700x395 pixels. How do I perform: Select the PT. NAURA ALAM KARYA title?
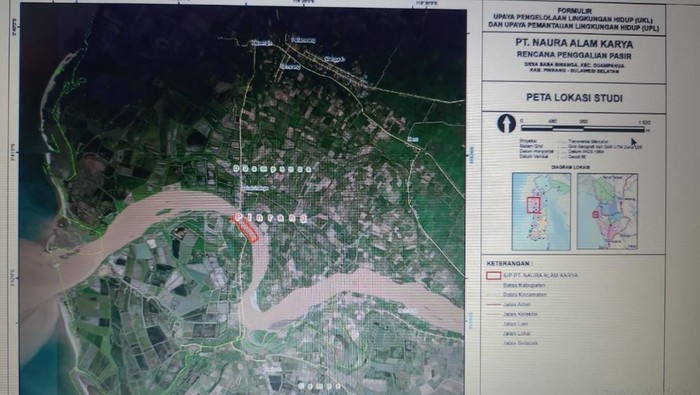click(574, 44)
